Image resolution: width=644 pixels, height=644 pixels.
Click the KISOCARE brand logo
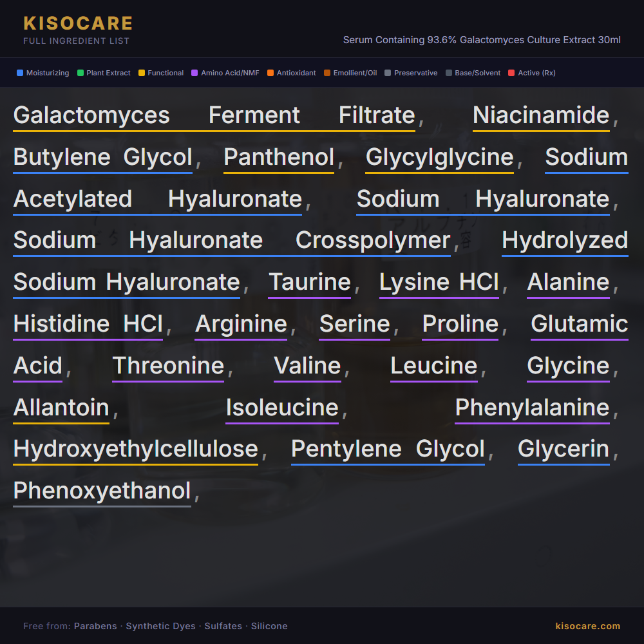tap(78, 24)
